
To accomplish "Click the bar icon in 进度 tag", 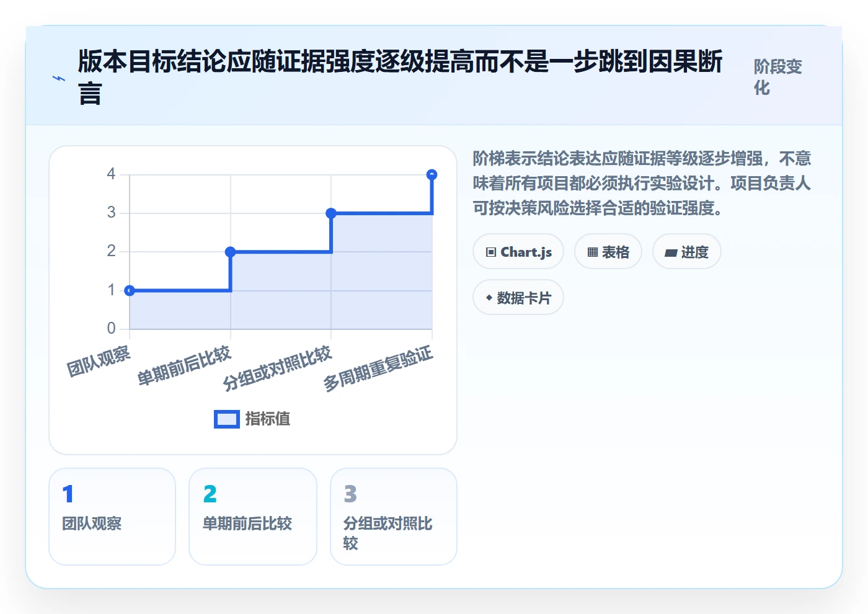I will [671, 253].
